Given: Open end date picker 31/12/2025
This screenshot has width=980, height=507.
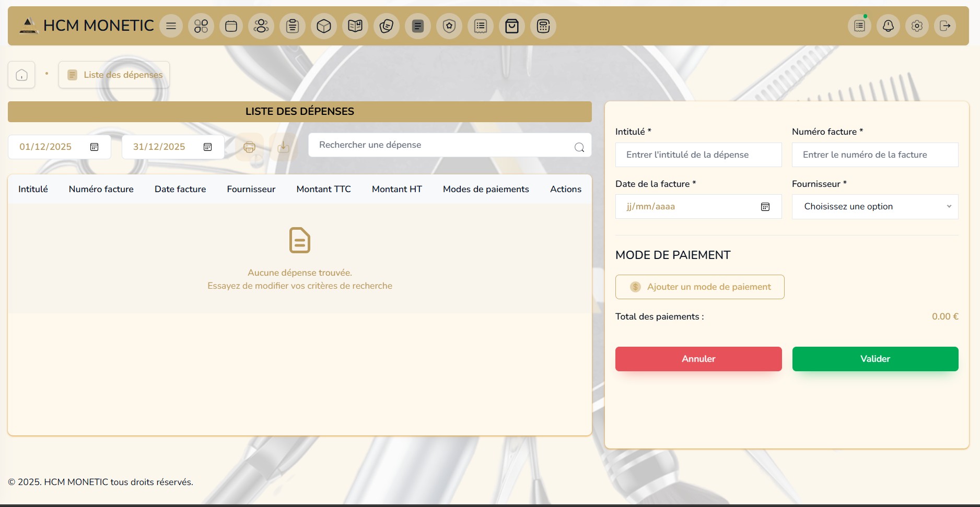Looking at the screenshot, I should click(207, 147).
